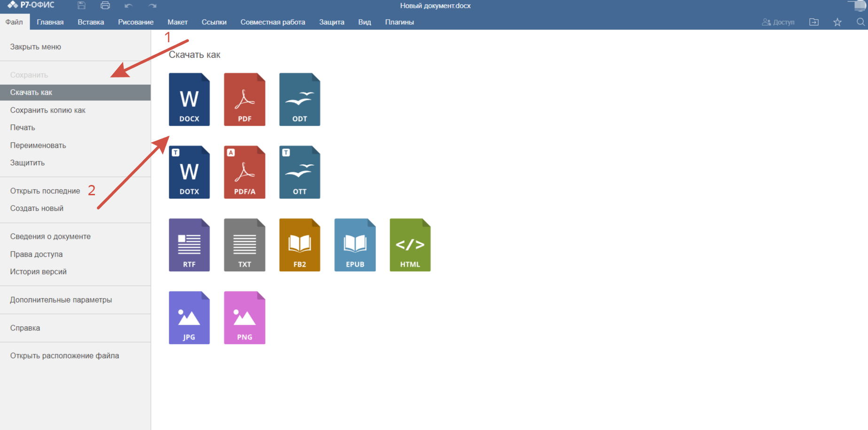Open История версий section
The width and height of the screenshot is (868, 430).
(x=39, y=272)
